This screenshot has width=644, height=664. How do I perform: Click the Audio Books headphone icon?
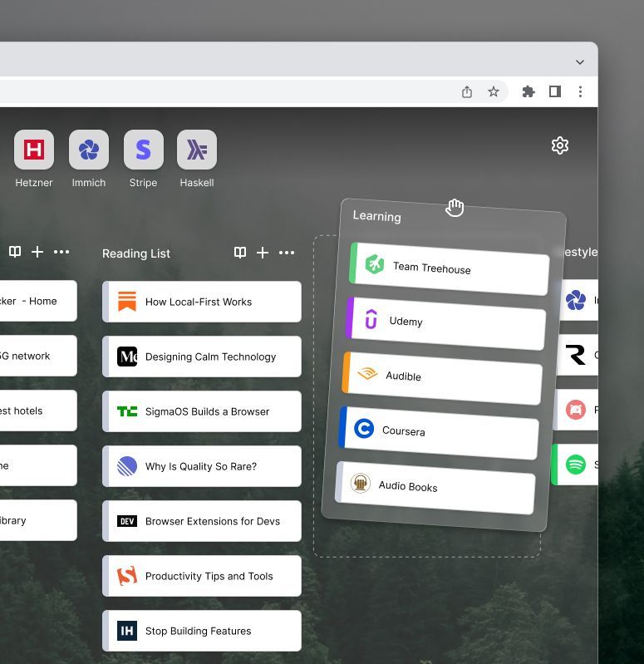coord(361,483)
